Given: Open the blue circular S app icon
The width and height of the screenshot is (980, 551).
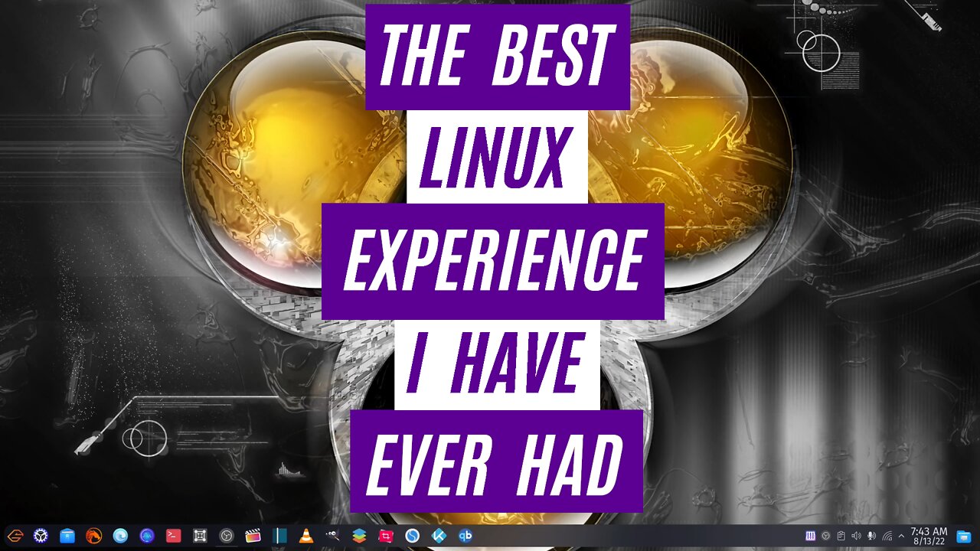Looking at the screenshot, I should 413,536.
